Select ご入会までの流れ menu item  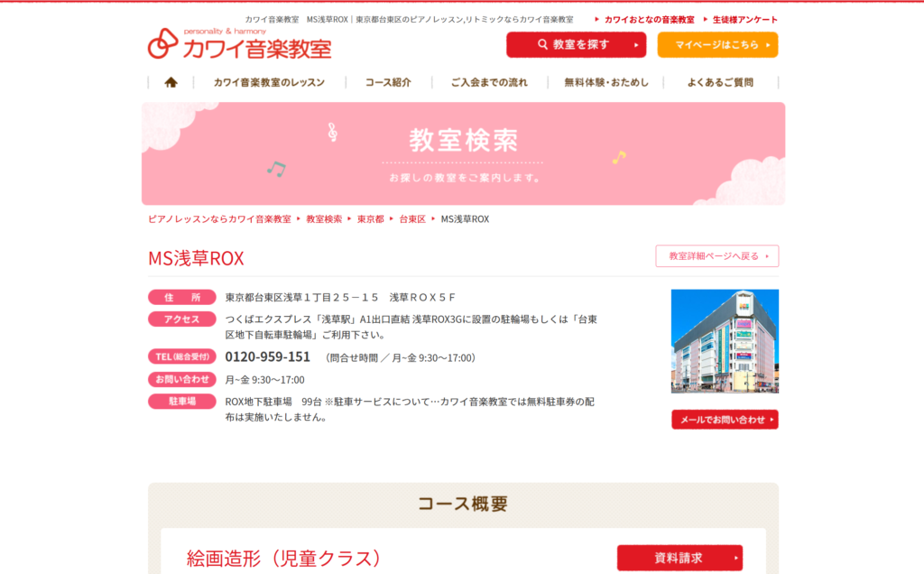point(489,82)
